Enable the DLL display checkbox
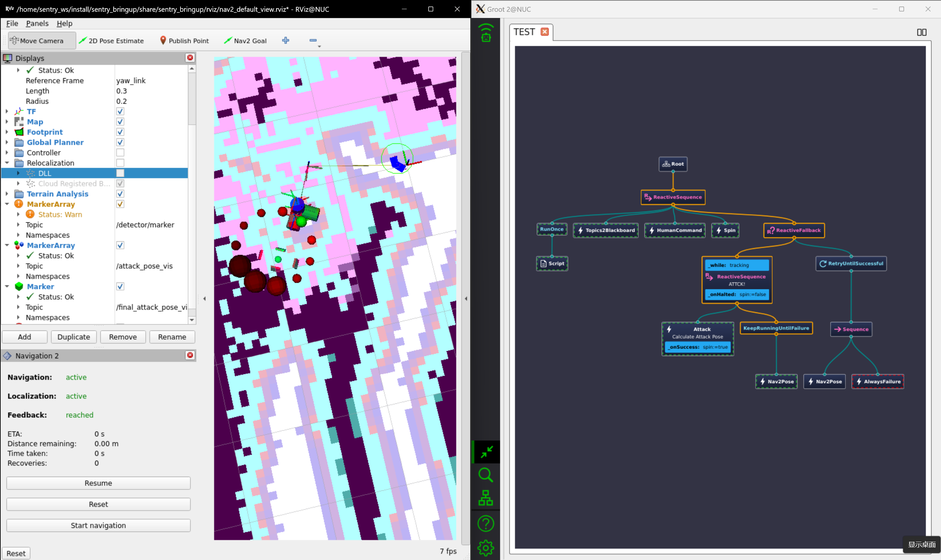This screenshot has height=560, width=941. click(120, 173)
